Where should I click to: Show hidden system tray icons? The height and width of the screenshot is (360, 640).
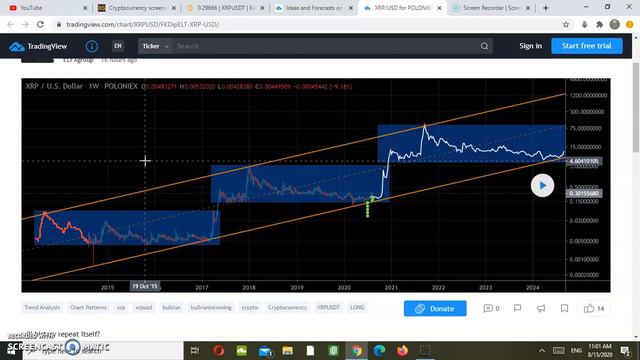[542, 351]
